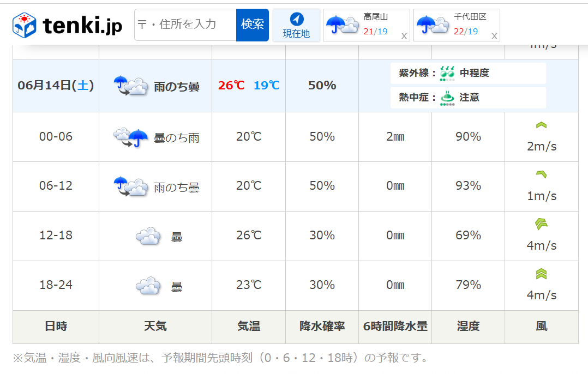
Task: Click the cloud icon in 12-18 row
Action: coord(148,236)
